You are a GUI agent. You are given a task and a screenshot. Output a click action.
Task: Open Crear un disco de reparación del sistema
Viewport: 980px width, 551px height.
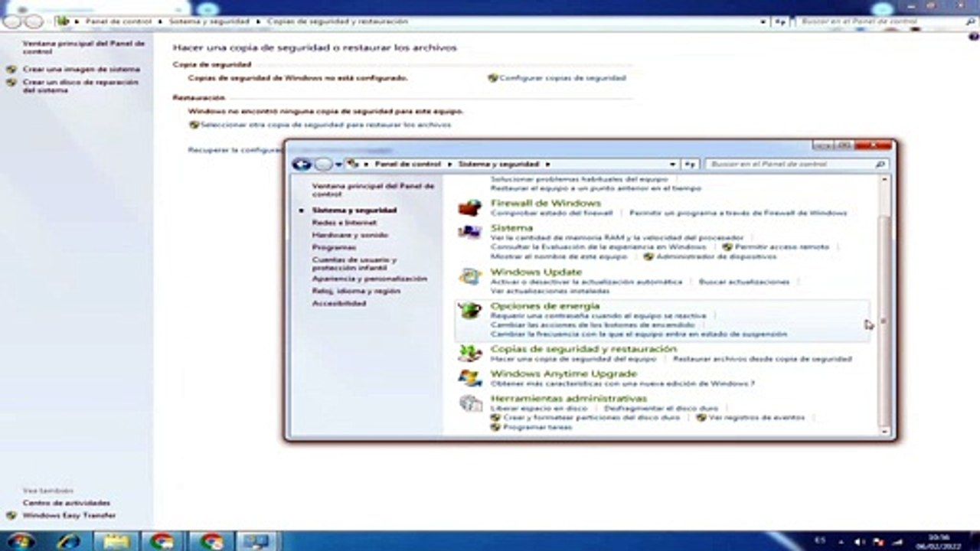(80, 86)
